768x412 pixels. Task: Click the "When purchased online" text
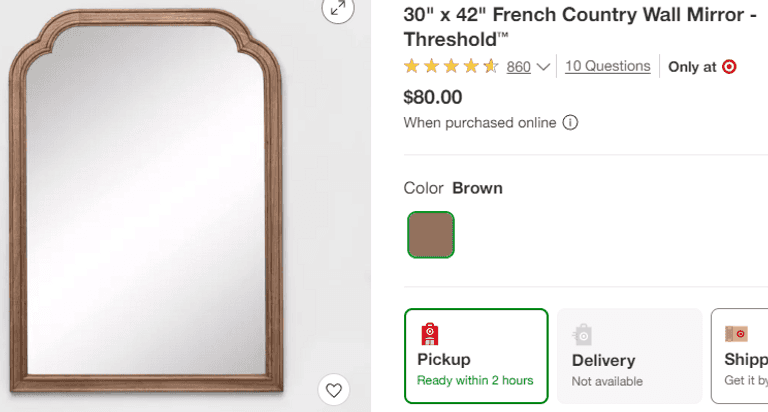pos(479,123)
